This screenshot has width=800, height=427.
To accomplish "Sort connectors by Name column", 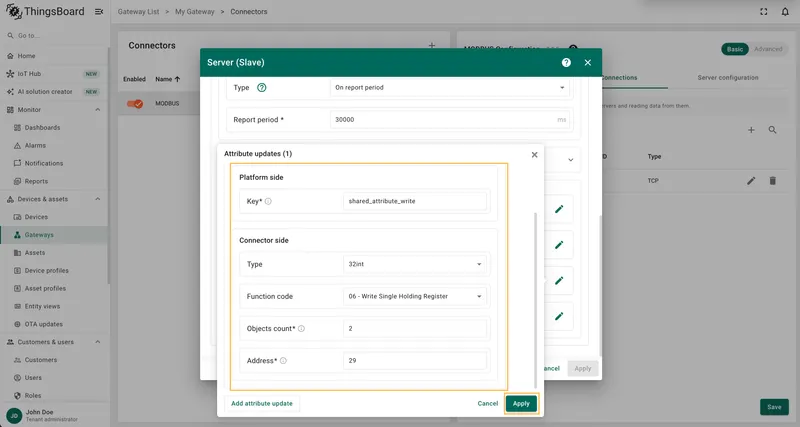I will pos(168,79).
